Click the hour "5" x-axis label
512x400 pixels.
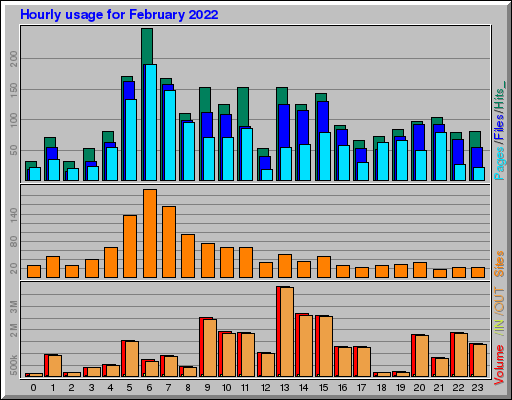click(x=130, y=387)
